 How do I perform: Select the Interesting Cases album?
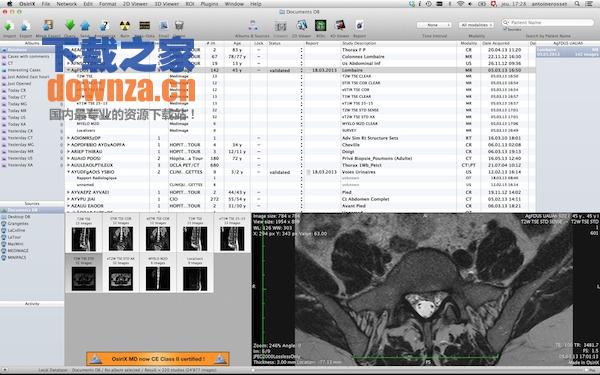(x=24, y=70)
